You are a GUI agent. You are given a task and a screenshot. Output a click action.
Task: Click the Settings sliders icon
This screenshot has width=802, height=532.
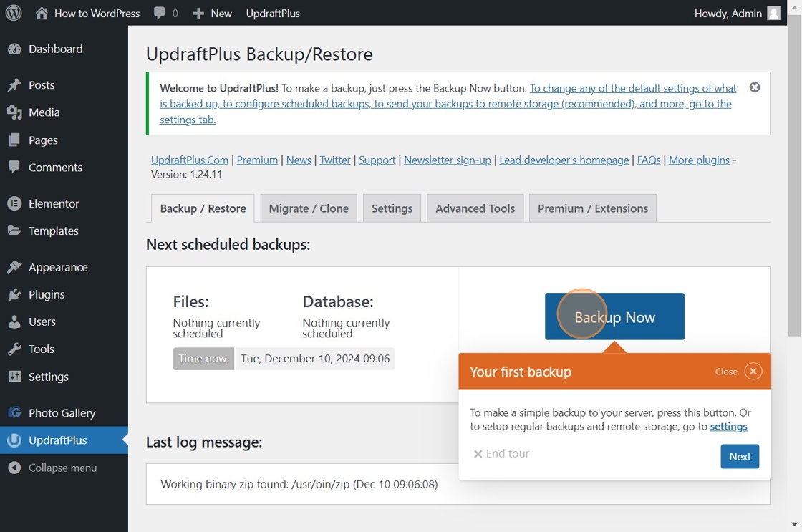click(15, 377)
